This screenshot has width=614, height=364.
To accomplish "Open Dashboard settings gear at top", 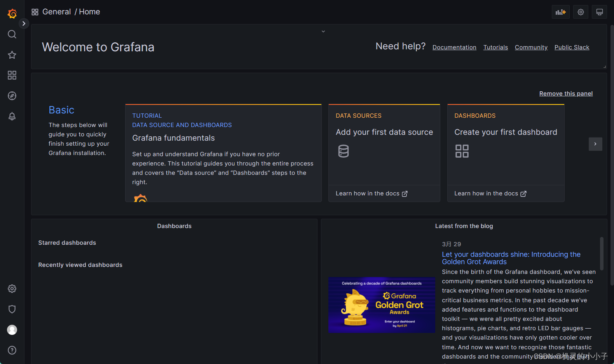I will (x=581, y=12).
